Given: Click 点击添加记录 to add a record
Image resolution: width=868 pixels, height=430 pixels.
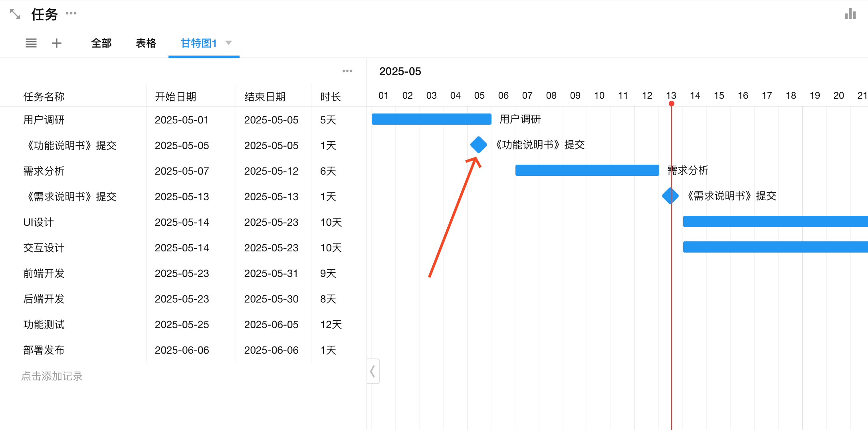Looking at the screenshot, I should tap(52, 376).
